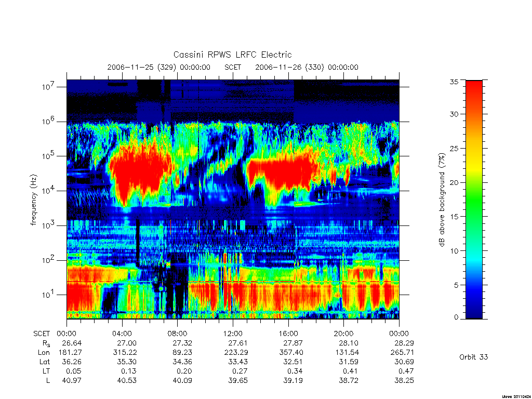This screenshot has height=399, width=532.
Task: Click the colorbar tick value 0
Action: tap(456, 317)
